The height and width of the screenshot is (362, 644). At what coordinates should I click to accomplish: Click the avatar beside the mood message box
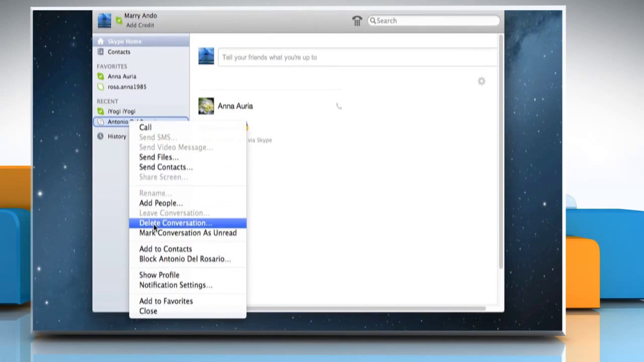[x=206, y=56]
